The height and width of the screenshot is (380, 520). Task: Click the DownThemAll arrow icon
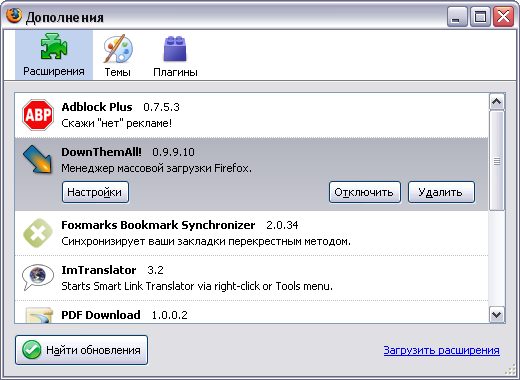click(38, 159)
